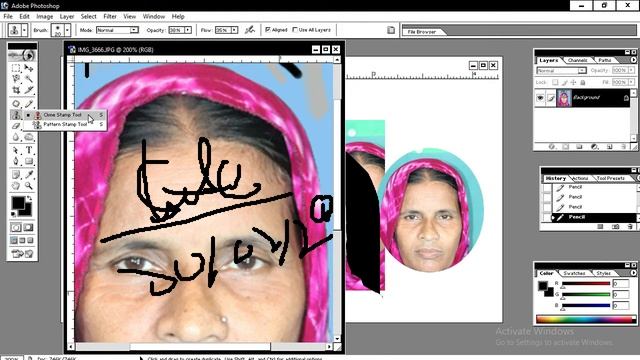Toggle Lock transparent pixels in Layers panel
Viewport: 640px width, 360px height.
555,82
